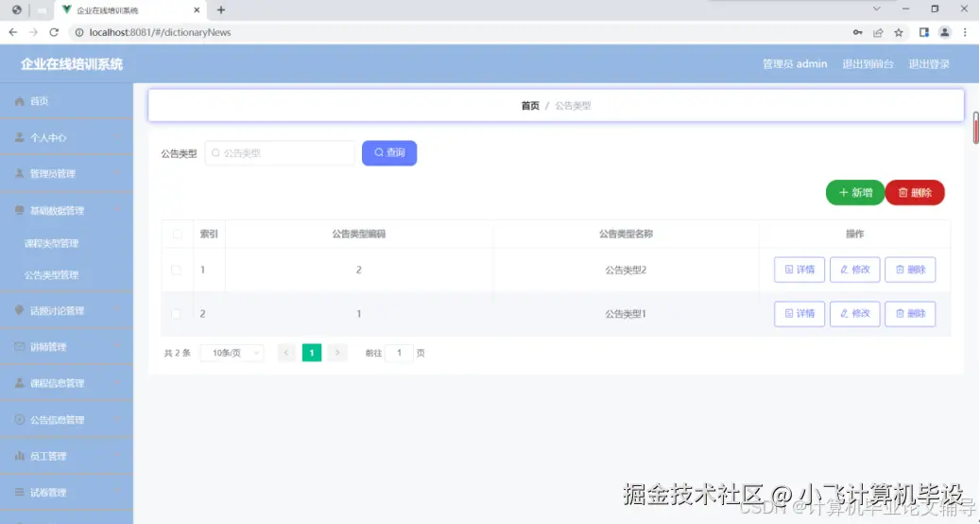Focus the 公告类型 search input
The image size is (980, 524).
280,152
